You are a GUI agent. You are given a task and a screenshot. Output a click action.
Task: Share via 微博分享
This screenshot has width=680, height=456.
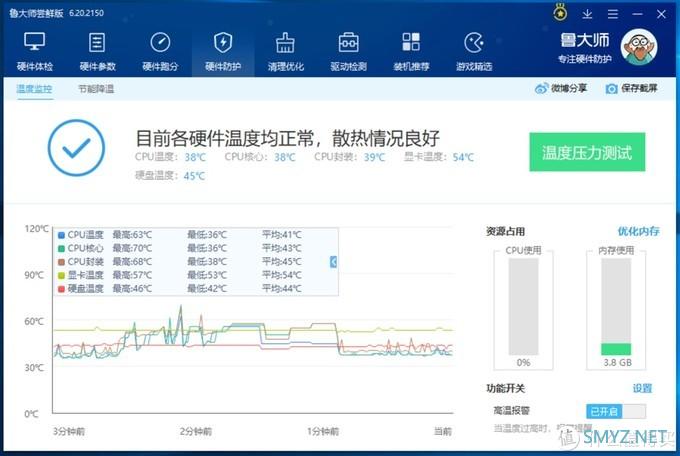point(561,89)
